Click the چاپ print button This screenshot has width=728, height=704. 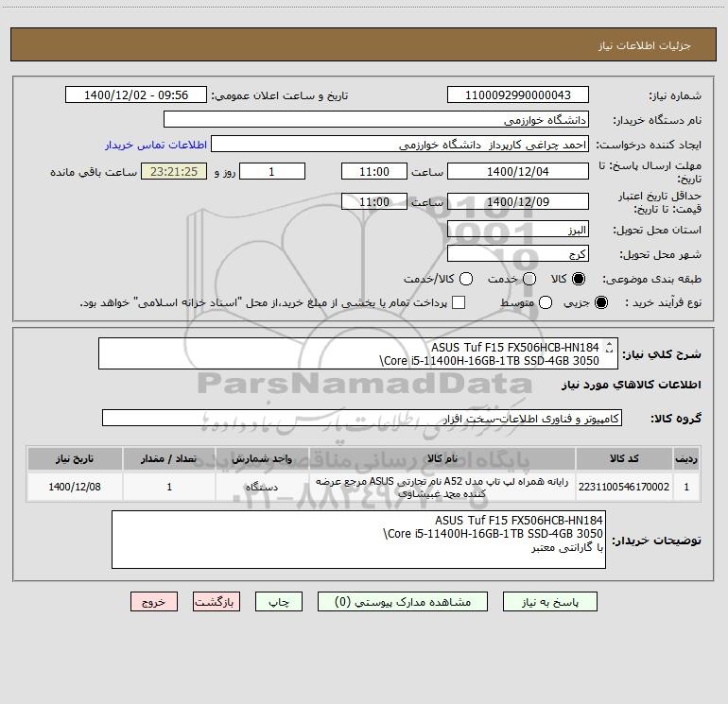click(x=279, y=602)
